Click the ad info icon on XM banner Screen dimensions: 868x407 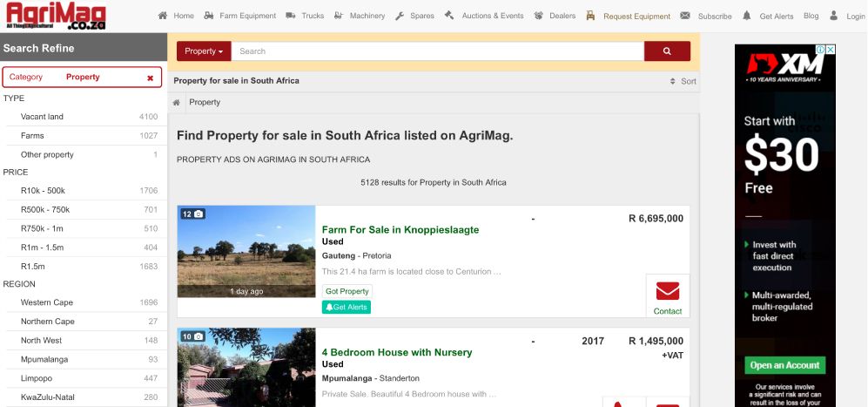click(x=821, y=50)
